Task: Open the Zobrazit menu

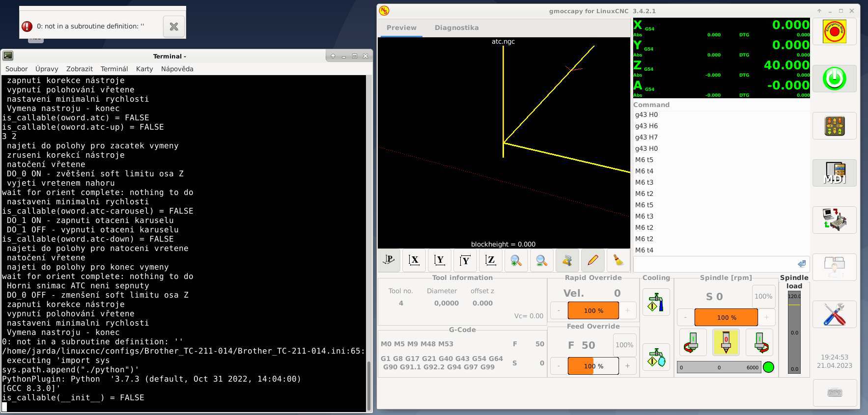Action: [x=80, y=69]
